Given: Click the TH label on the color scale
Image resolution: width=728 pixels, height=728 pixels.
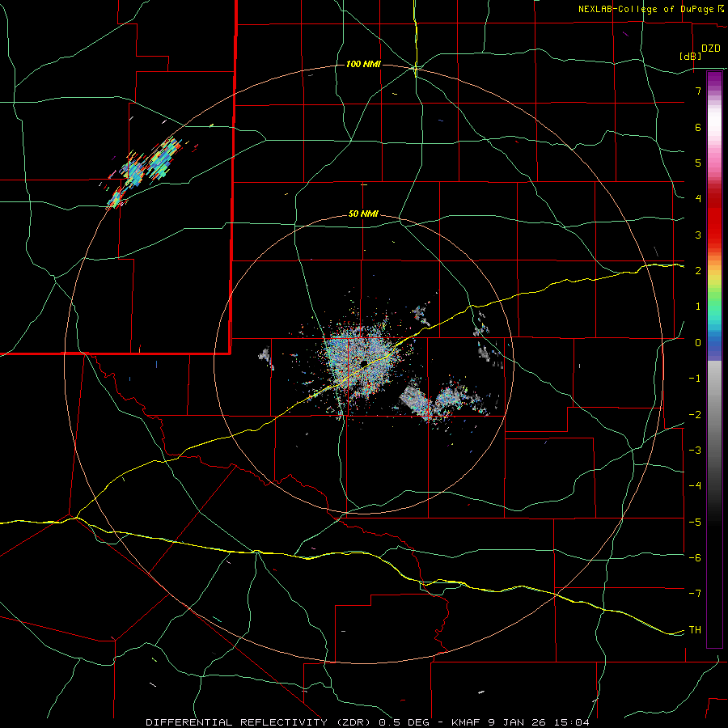Looking at the screenshot, I should (x=695, y=629).
